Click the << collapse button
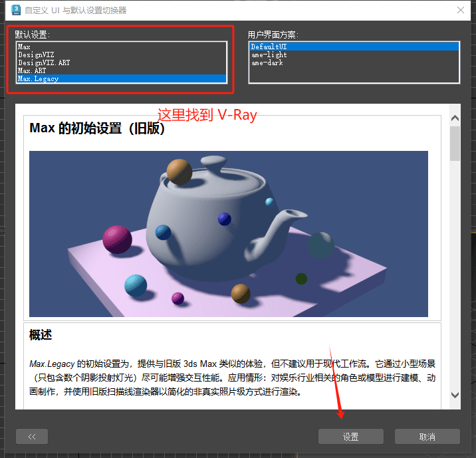This screenshot has width=476, height=458. pyautogui.click(x=32, y=437)
